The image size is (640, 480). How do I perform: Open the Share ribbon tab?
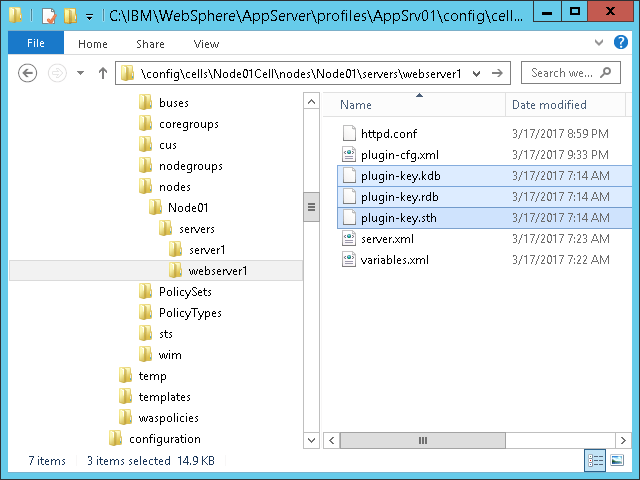pos(151,44)
